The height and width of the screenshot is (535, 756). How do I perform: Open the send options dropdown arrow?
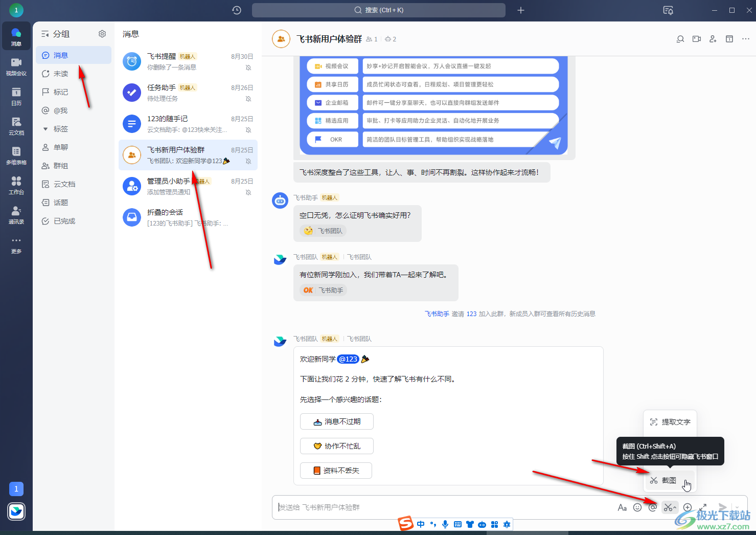[737, 507]
